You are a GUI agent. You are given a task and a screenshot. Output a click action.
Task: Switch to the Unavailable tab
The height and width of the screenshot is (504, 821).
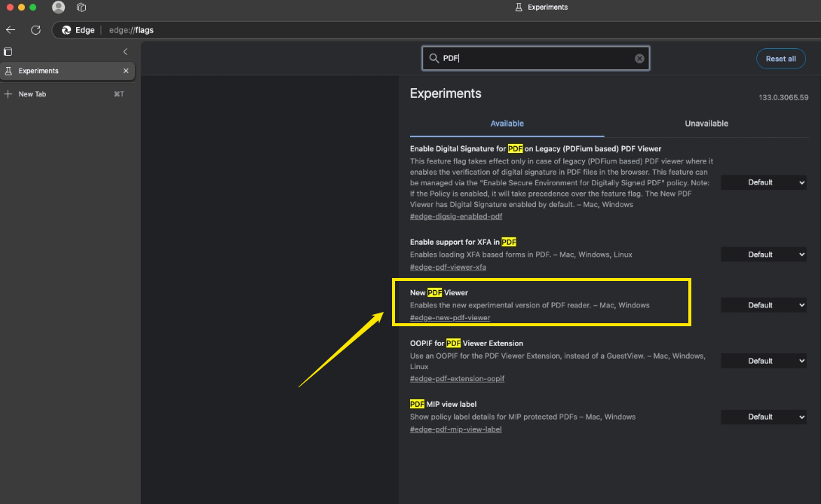[706, 124]
